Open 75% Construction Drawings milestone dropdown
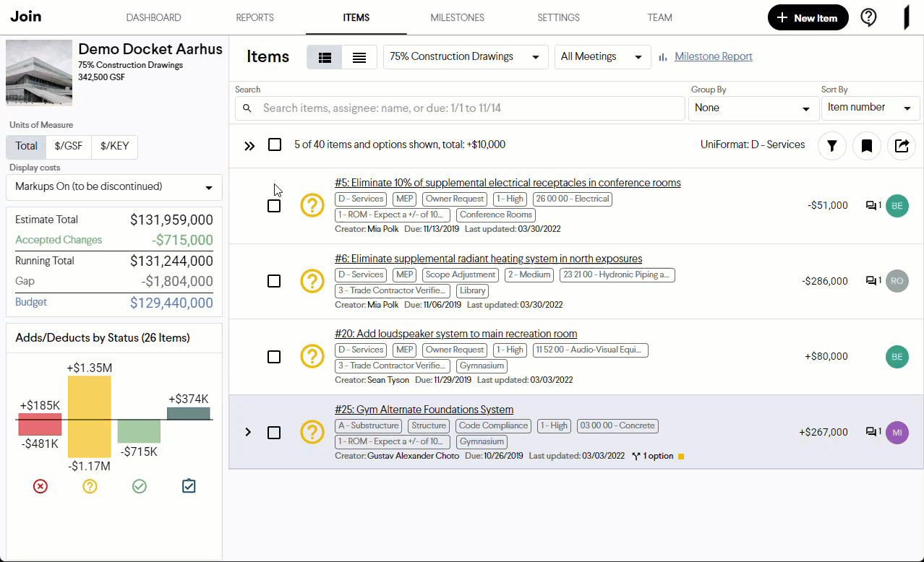 [466, 57]
